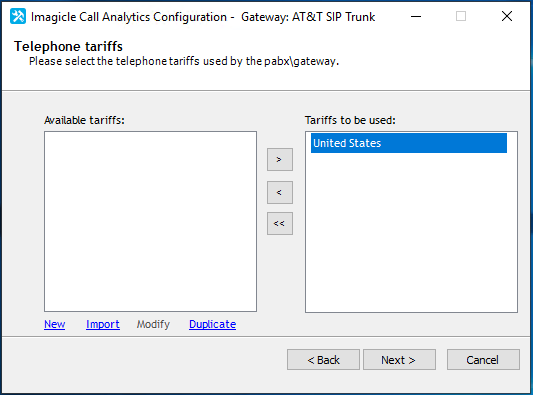The width and height of the screenshot is (533, 395).
Task: Click the "Available tariffs:" label
Action: coord(84,120)
